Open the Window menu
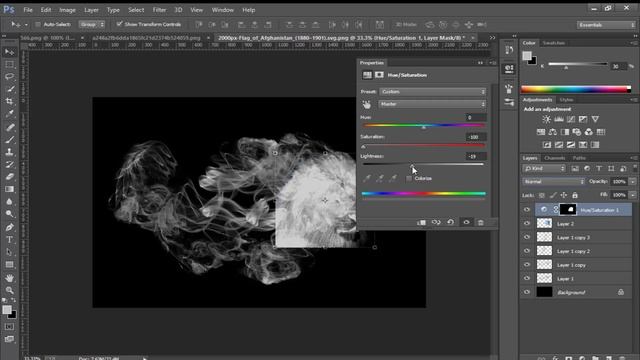Viewport: 640px width, 360px height. click(x=222, y=10)
